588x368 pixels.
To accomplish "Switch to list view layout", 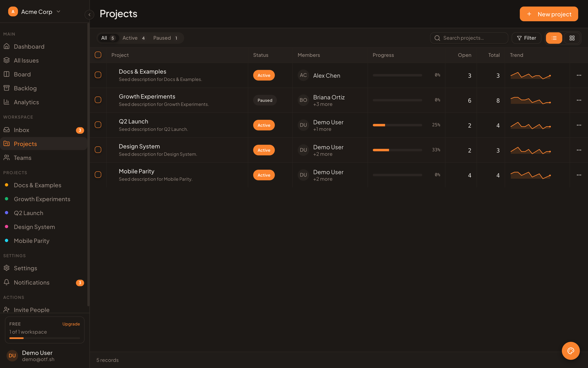I will tap(554, 38).
